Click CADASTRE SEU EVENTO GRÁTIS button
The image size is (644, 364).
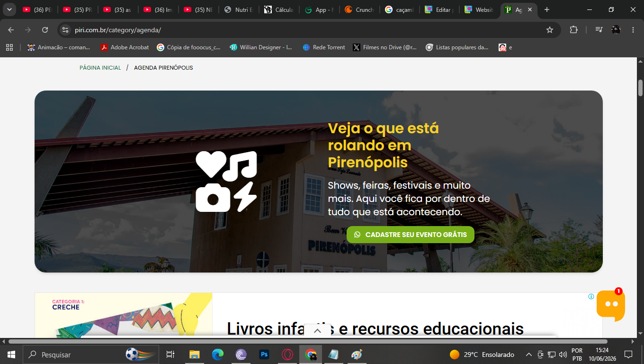(x=410, y=235)
